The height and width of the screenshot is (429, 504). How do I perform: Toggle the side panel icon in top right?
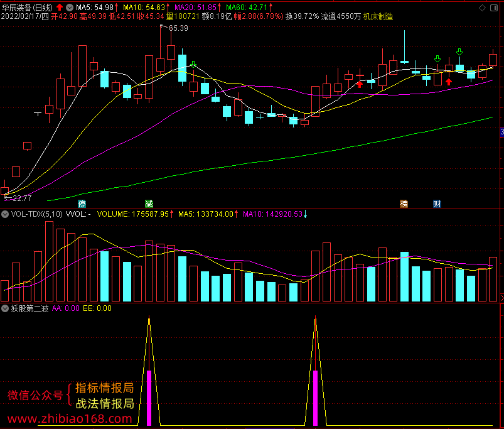coord(494,8)
